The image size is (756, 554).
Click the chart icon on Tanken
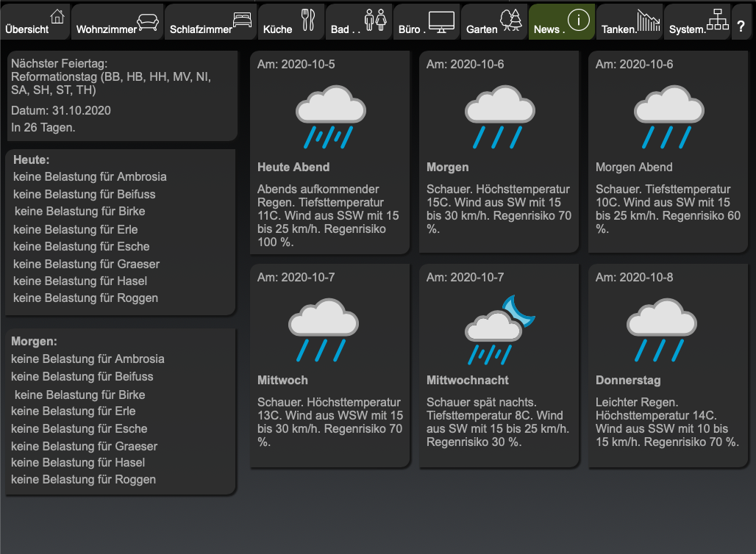[648, 21]
